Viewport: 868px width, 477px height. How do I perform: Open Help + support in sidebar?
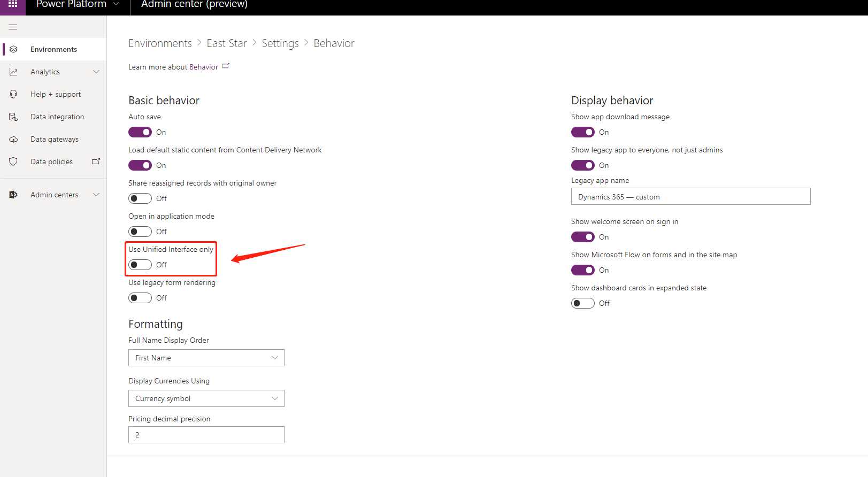click(53, 94)
